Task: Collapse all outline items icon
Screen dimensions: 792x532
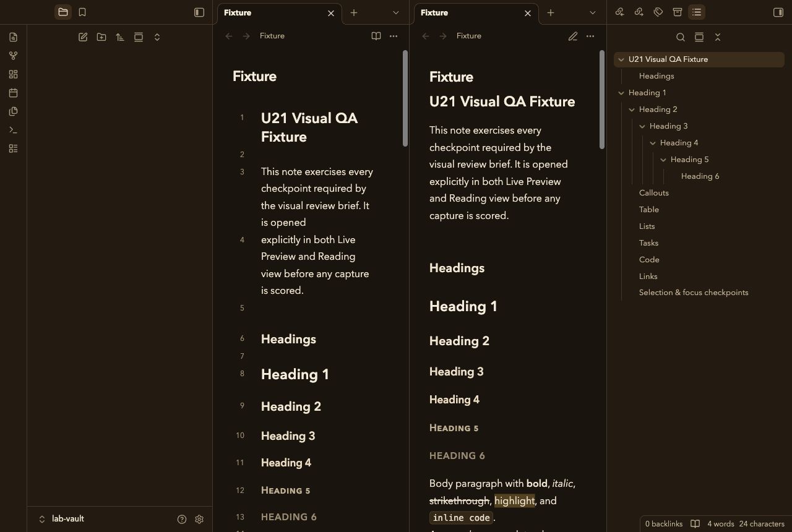Action: (718, 37)
